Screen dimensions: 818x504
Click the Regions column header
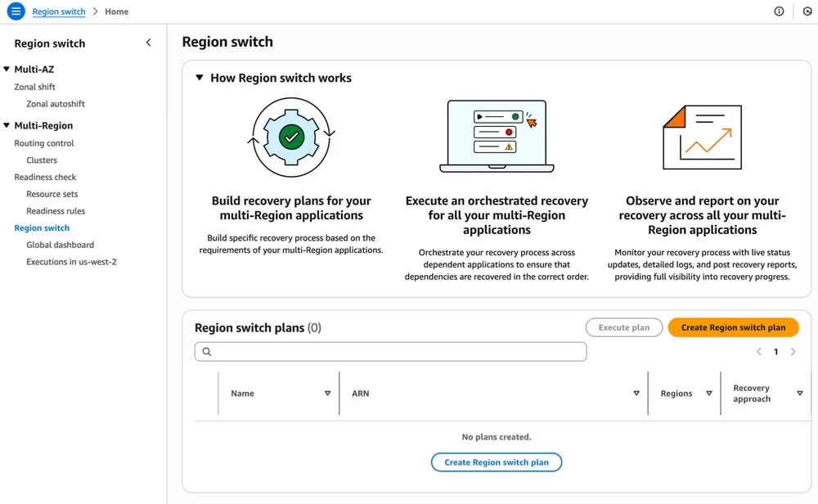[676, 394]
